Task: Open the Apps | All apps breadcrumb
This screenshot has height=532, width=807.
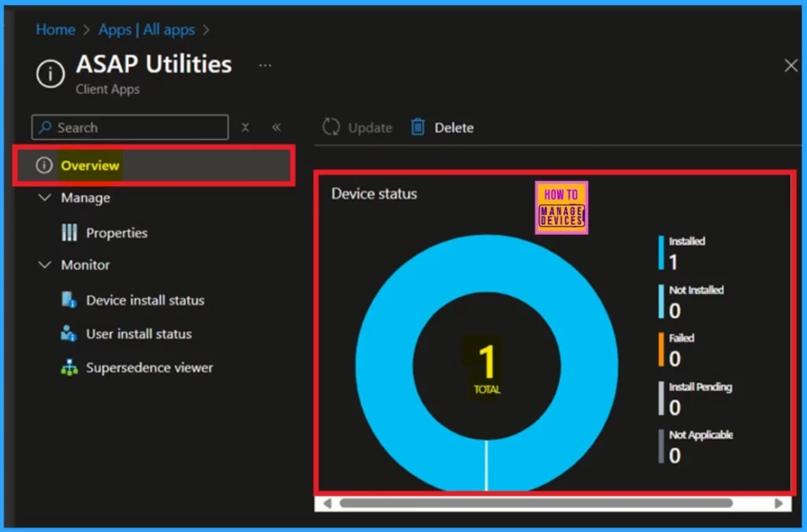Action: [147, 30]
